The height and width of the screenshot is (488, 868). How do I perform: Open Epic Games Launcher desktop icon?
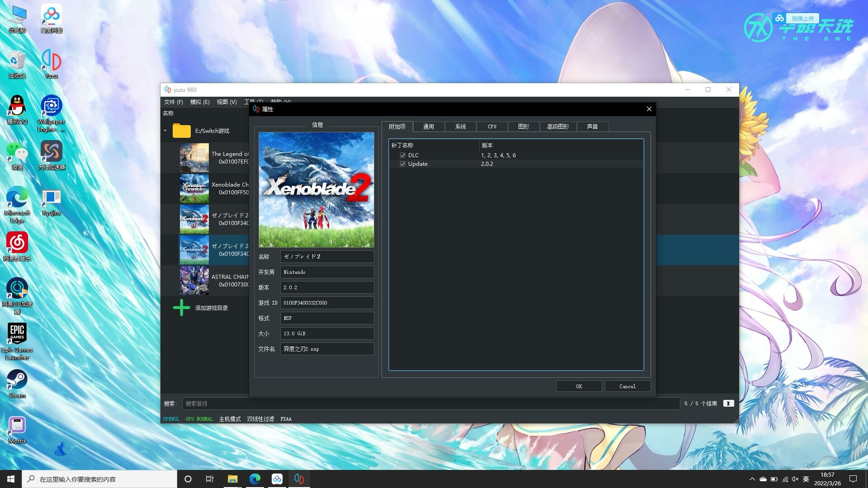[17, 334]
